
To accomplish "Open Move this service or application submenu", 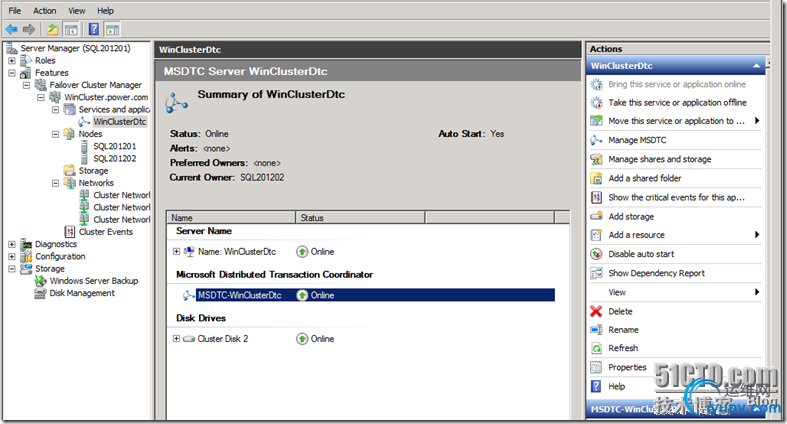I will tap(676, 121).
